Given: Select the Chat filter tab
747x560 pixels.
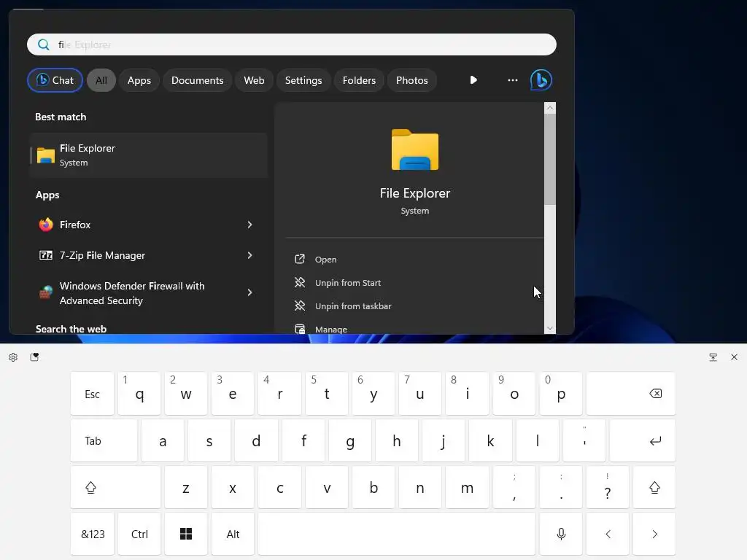Looking at the screenshot, I should pyautogui.click(x=55, y=80).
